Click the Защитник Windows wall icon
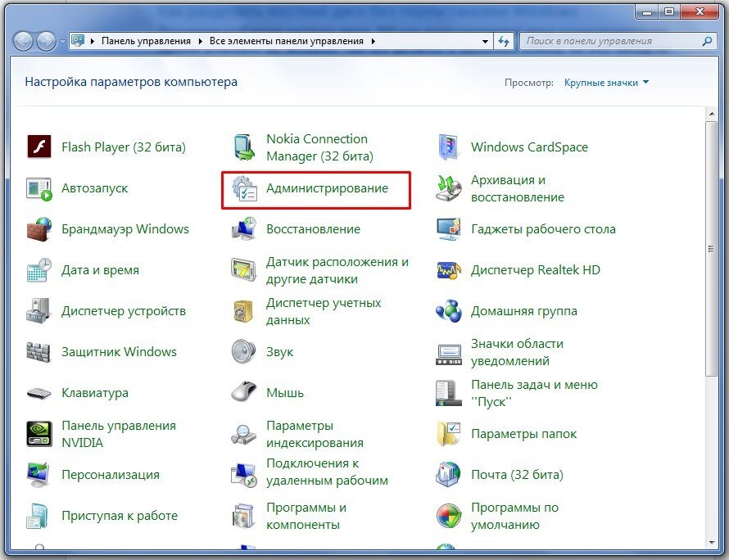 [38, 352]
